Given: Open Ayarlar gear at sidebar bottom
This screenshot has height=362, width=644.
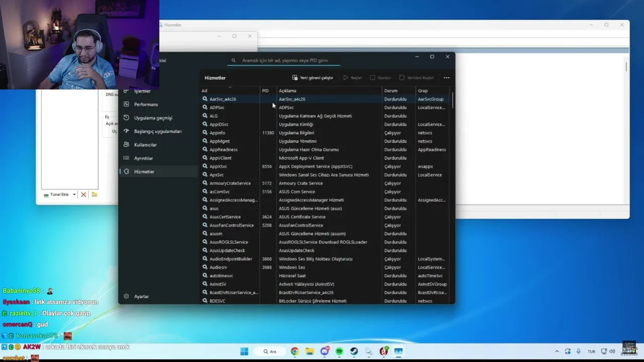Looking at the screenshot, I should click(x=136, y=297).
